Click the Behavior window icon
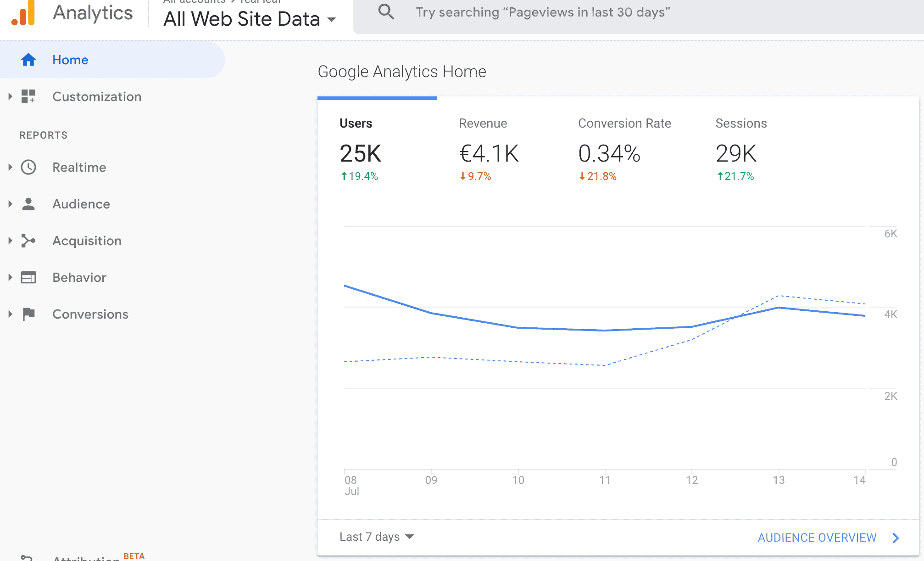 (28, 277)
